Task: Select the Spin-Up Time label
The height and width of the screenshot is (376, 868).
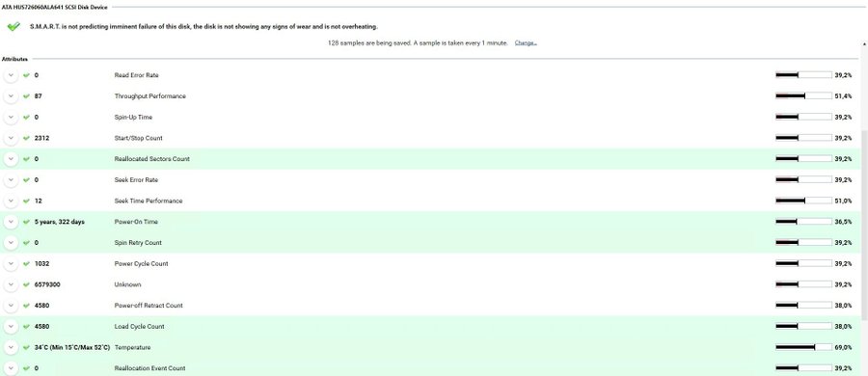Action: (x=133, y=118)
